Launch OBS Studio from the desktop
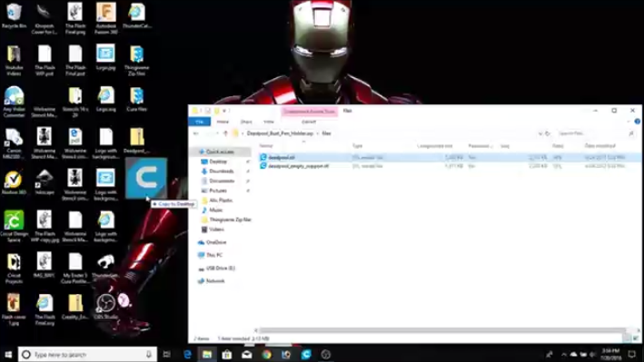644x362 pixels. 106,307
